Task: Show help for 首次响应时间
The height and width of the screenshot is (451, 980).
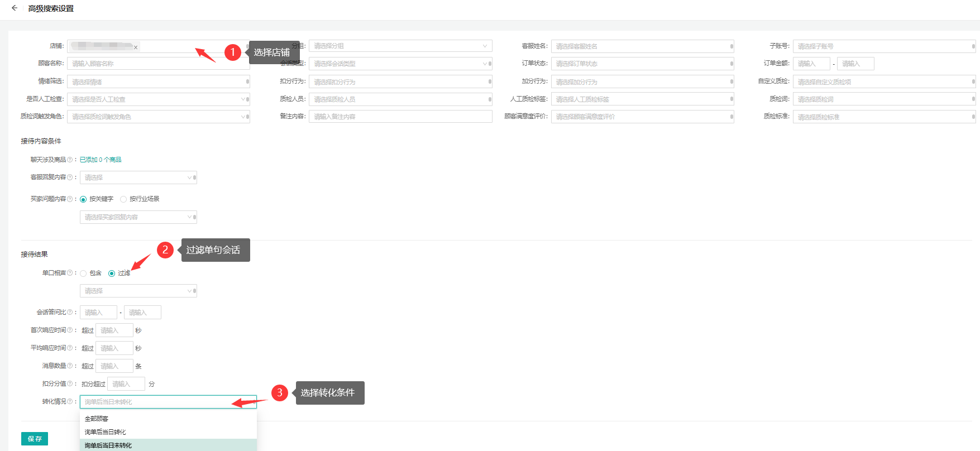Action: pos(70,330)
